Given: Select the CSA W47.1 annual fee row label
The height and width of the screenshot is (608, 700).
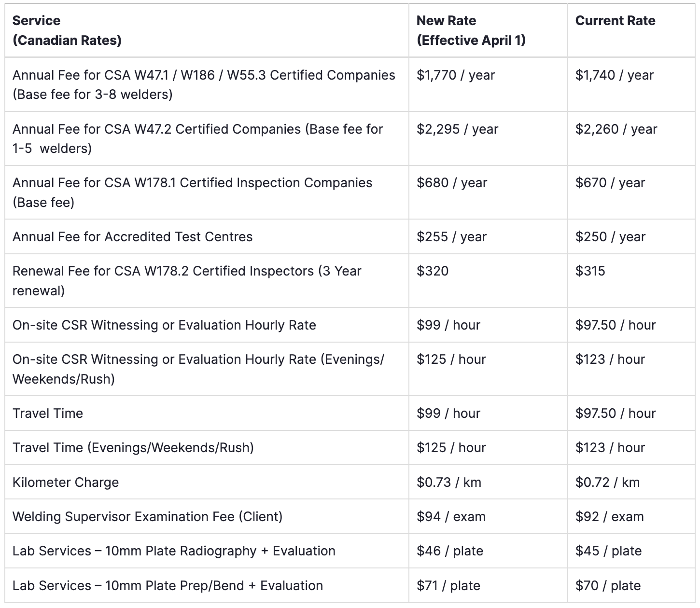Looking at the screenshot, I should click(x=204, y=84).
